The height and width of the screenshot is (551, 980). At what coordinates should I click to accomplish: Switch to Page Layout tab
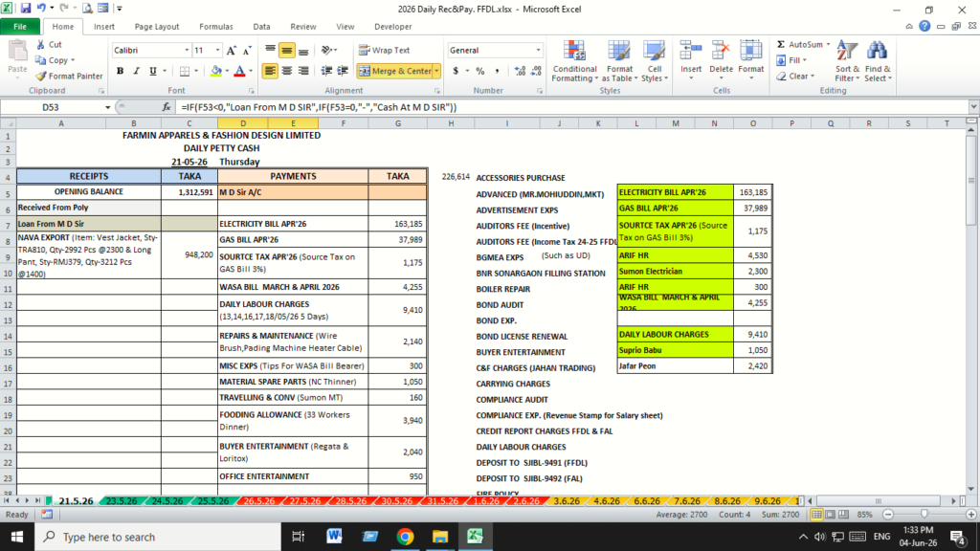(157, 27)
